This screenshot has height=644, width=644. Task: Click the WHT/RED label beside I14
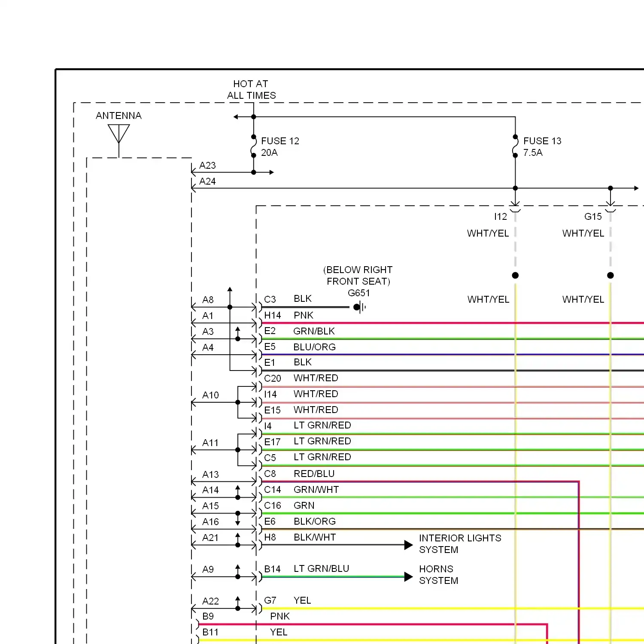(x=316, y=394)
